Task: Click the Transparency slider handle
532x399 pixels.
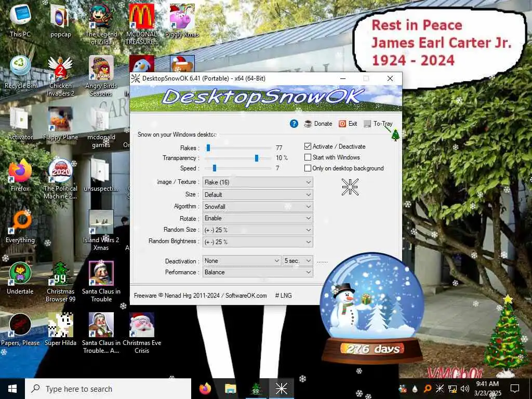Action: tap(257, 158)
